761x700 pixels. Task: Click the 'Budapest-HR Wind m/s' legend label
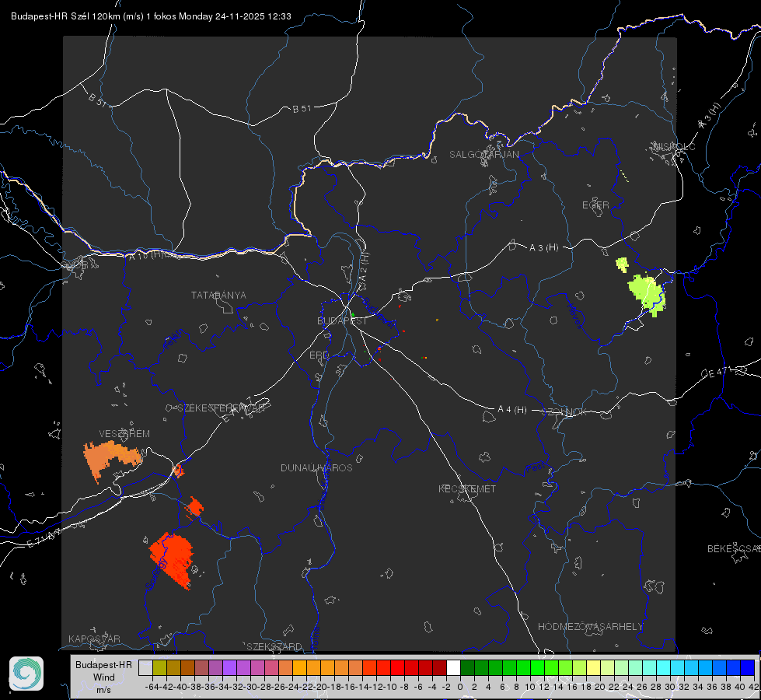point(104,677)
